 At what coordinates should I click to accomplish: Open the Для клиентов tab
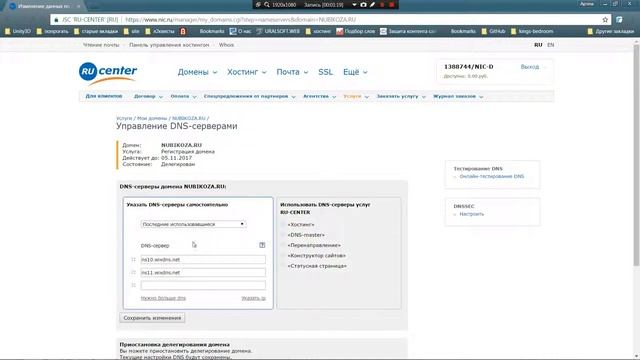(104, 96)
